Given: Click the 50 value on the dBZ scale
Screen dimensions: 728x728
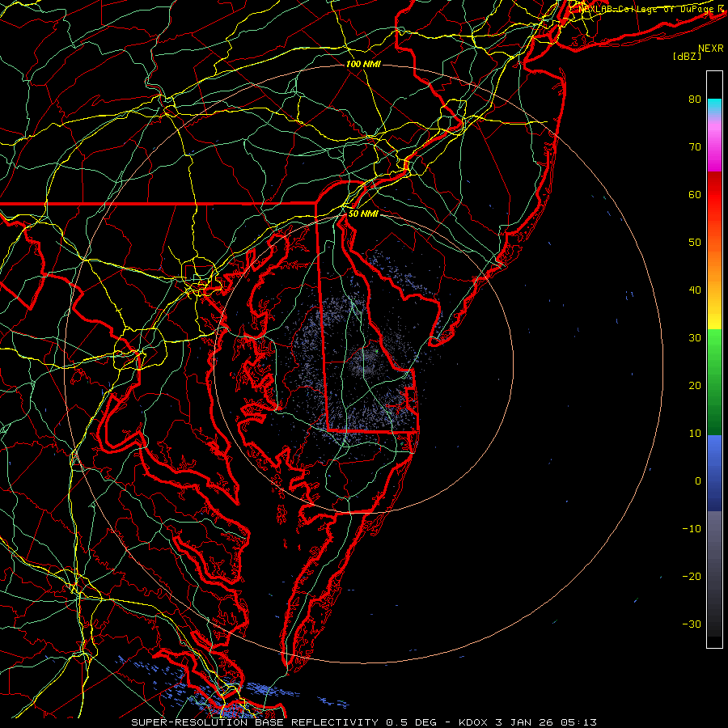Looking at the screenshot, I should [x=695, y=243].
